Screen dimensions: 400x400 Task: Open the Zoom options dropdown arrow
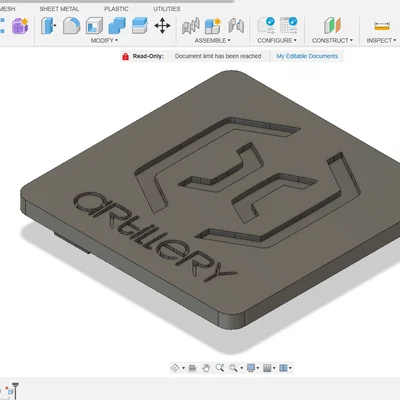click(241, 368)
